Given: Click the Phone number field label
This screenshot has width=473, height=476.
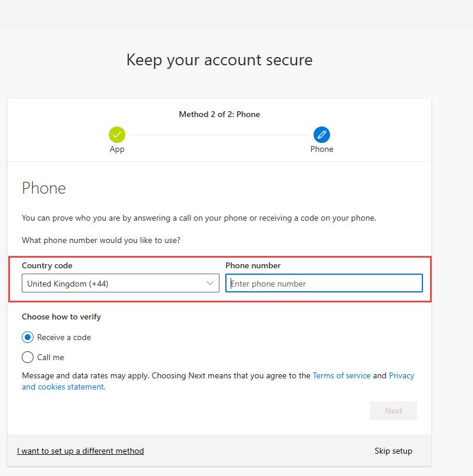Looking at the screenshot, I should tap(253, 266).
